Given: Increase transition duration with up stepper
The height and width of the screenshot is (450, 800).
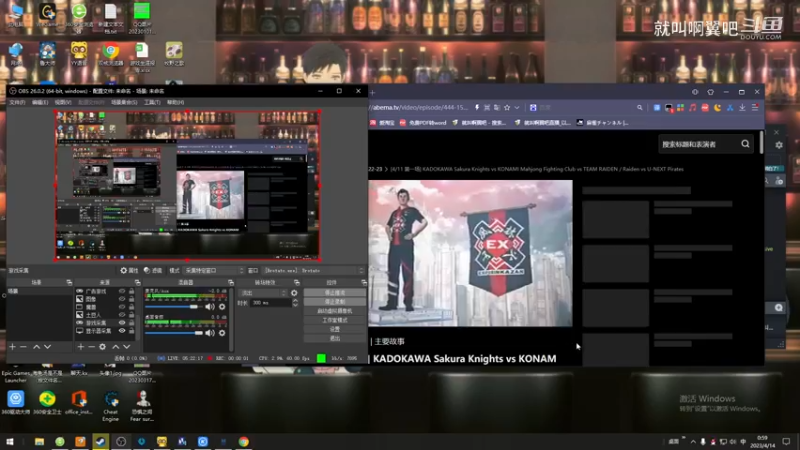Looking at the screenshot, I should [x=295, y=301].
